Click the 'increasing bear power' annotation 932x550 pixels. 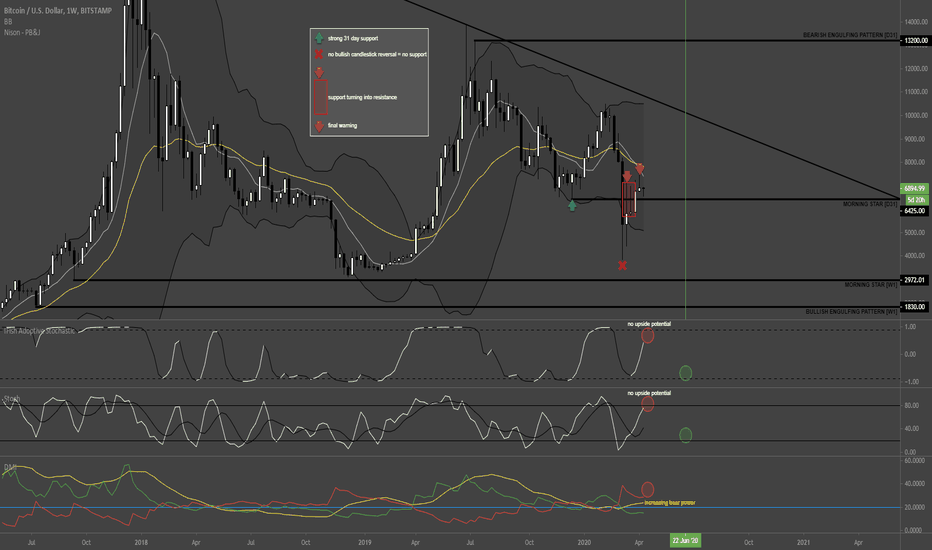click(x=669, y=502)
